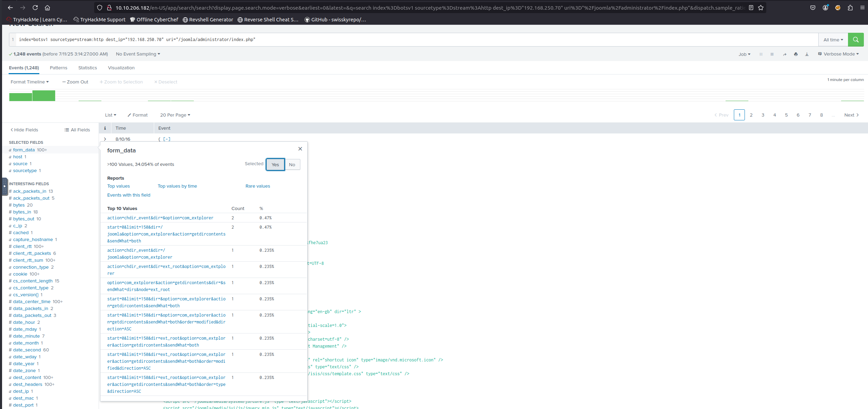Open the Revshell Generator bookmark
This screenshot has width=868, height=409.
point(208,20)
